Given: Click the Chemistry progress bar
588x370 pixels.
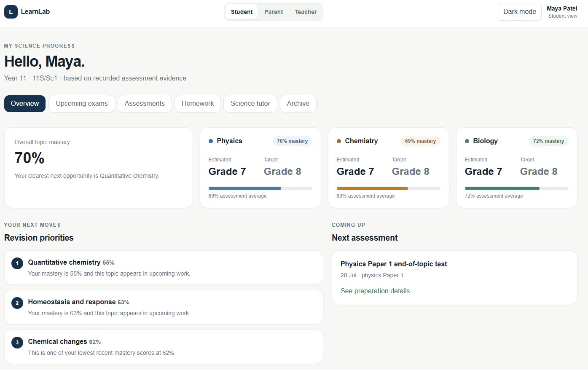Looking at the screenshot, I should (x=389, y=188).
